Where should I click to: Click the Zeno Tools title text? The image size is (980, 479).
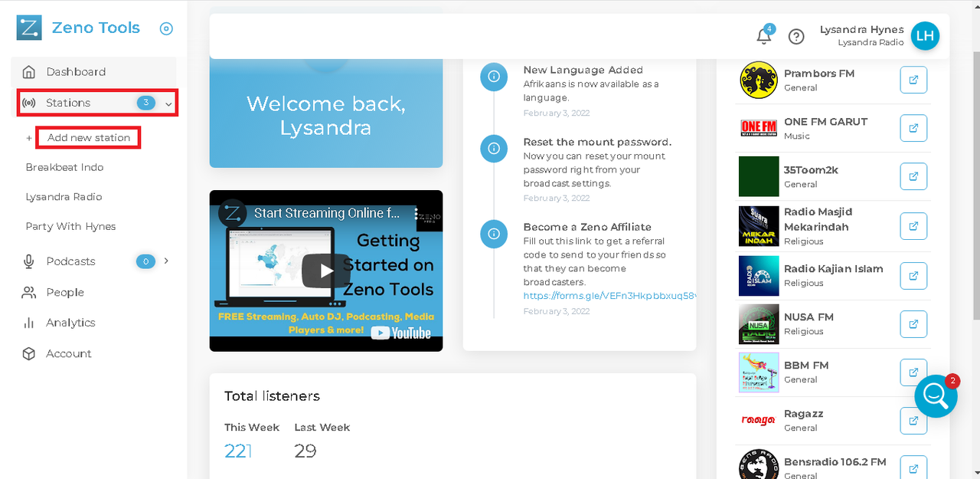96,28
